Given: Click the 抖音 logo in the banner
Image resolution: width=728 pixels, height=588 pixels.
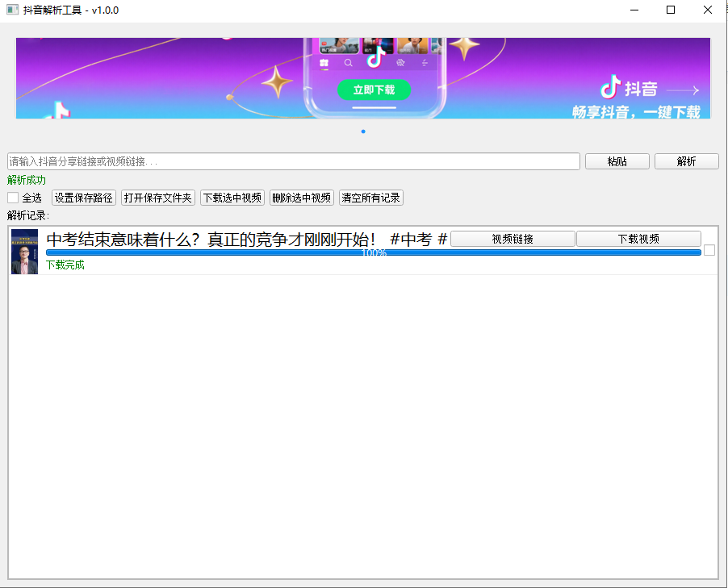Looking at the screenshot, I should 629,88.
